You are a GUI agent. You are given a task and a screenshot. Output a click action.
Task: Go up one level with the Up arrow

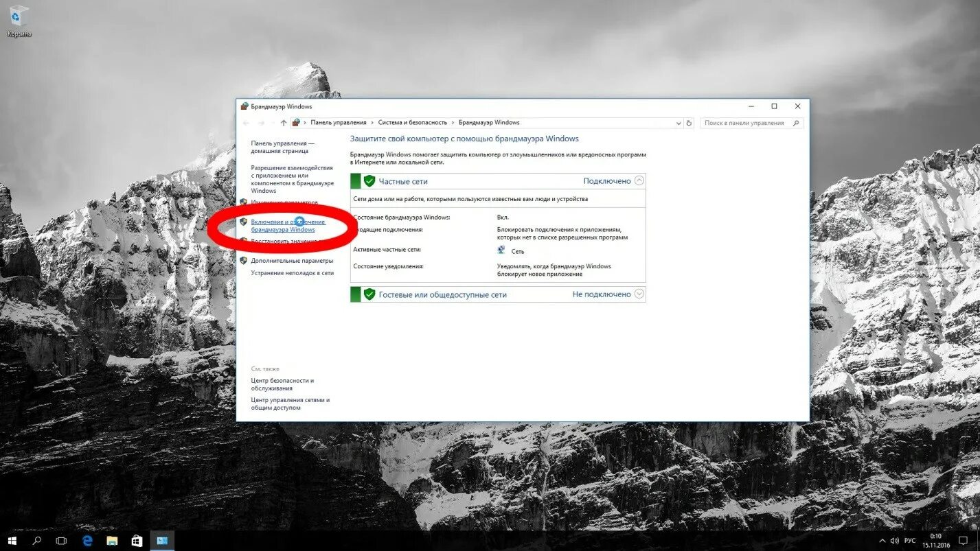tap(284, 123)
